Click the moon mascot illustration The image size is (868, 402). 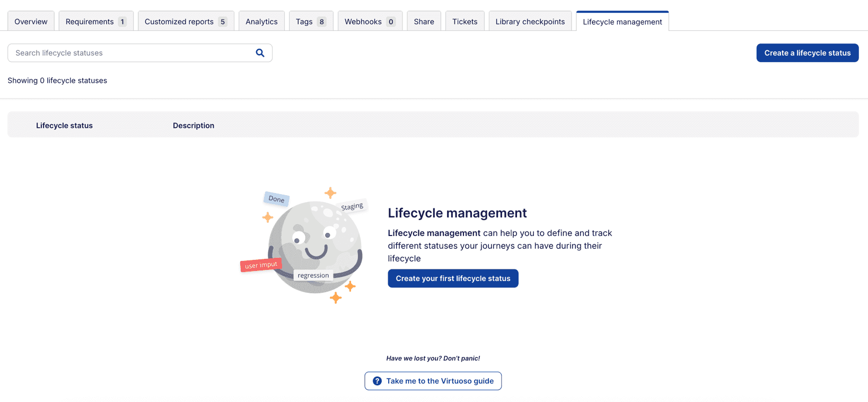point(305,246)
